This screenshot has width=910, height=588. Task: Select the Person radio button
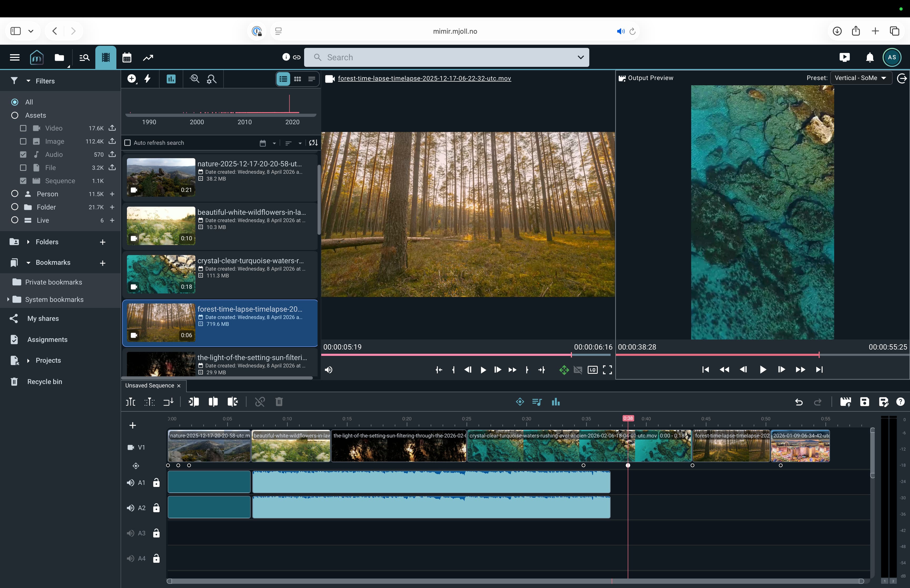(x=15, y=194)
